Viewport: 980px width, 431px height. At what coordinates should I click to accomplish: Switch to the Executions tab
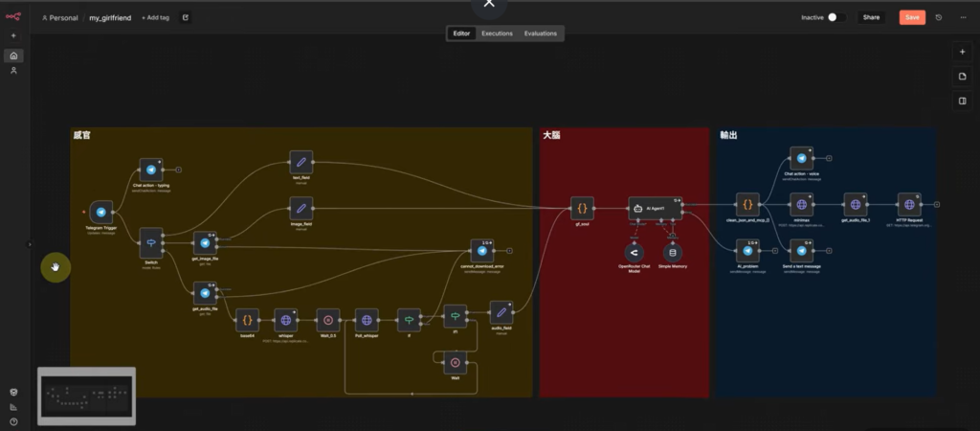coord(497,34)
